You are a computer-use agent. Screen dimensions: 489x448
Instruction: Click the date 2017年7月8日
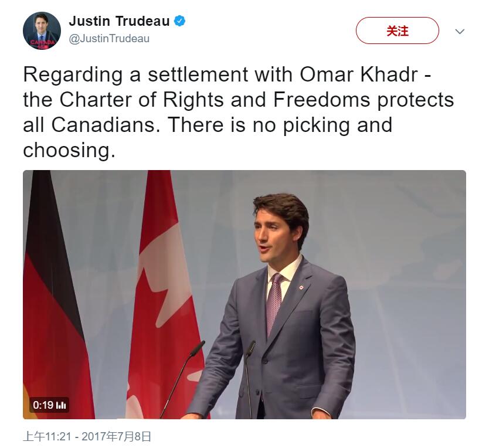coord(116,436)
